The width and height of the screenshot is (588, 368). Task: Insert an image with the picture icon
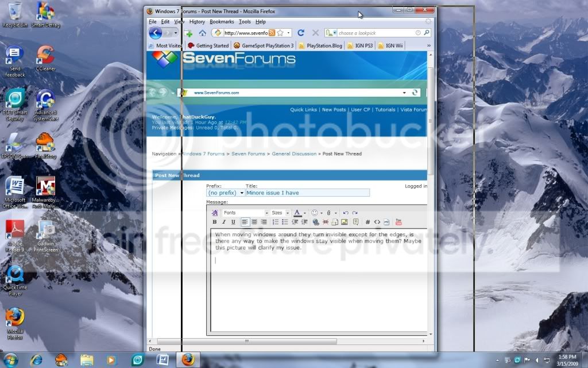[345, 222]
